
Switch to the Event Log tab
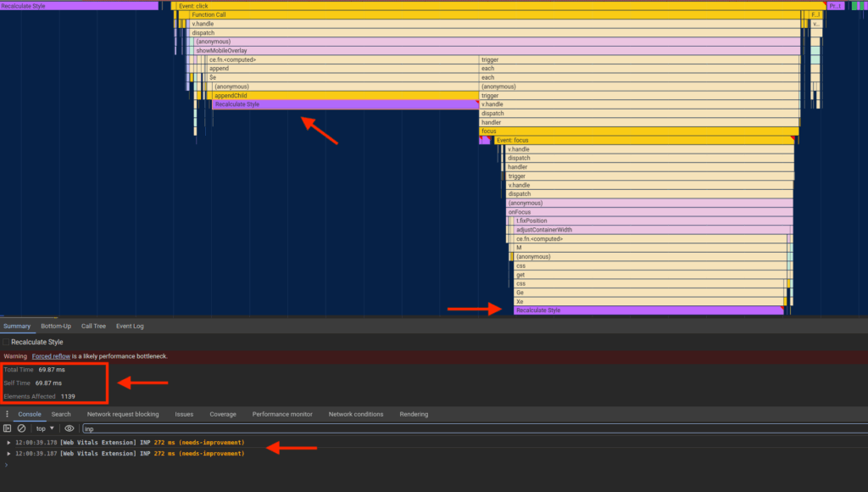tap(130, 326)
